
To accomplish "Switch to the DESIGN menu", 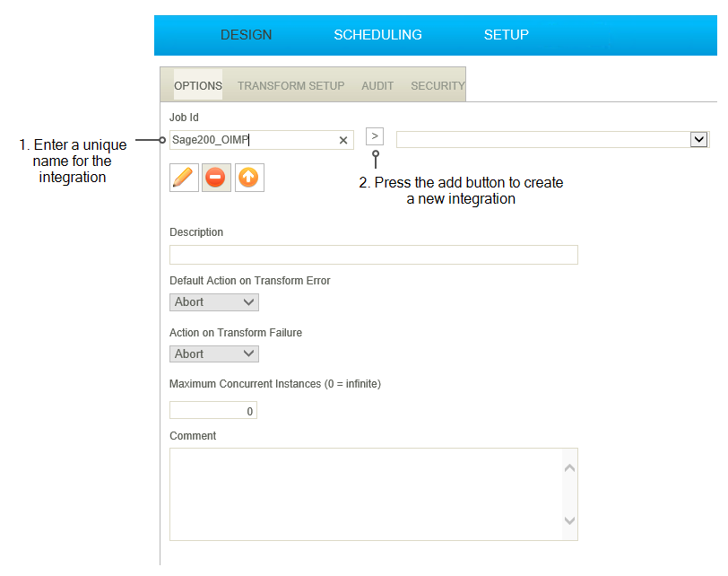I will (x=246, y=35).
